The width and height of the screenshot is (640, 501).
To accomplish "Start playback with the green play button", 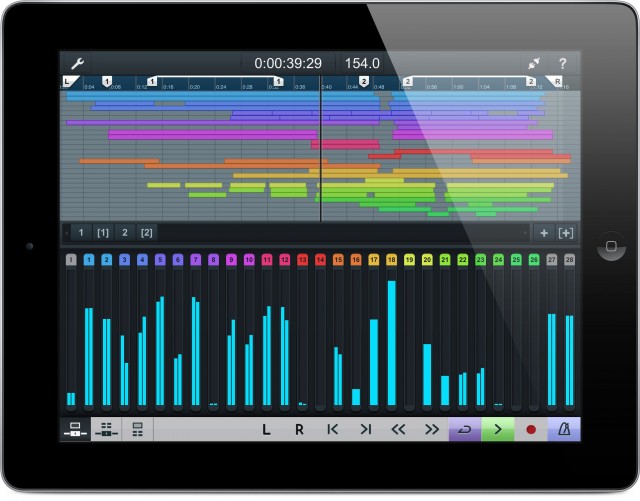I will 497,430.
